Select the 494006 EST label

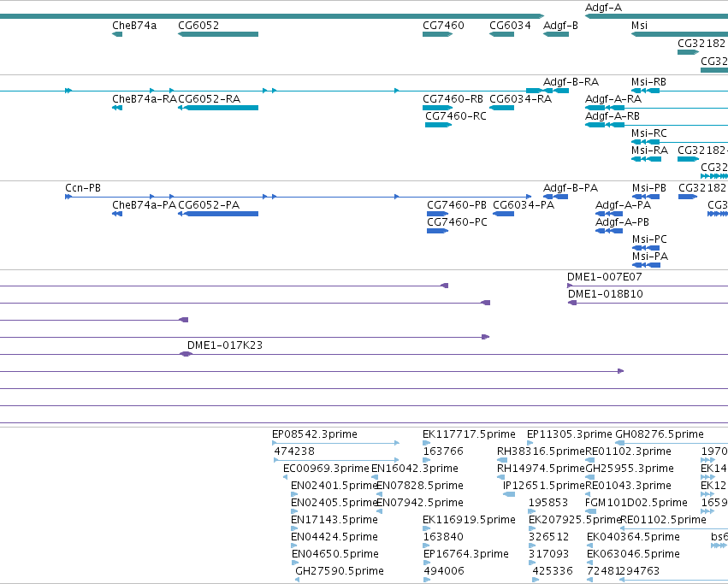[x=444, y=572]
